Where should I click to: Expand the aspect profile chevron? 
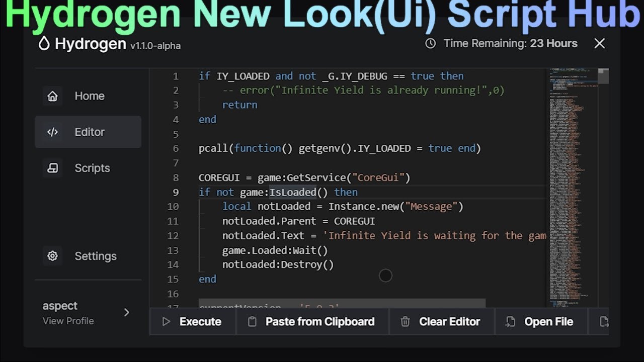coord(126,313)
